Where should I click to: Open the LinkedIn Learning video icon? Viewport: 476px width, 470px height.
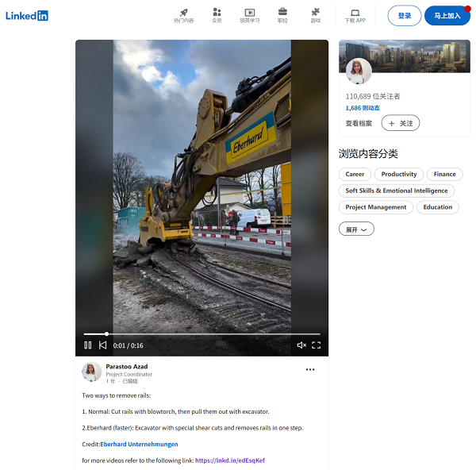[250, 13]
